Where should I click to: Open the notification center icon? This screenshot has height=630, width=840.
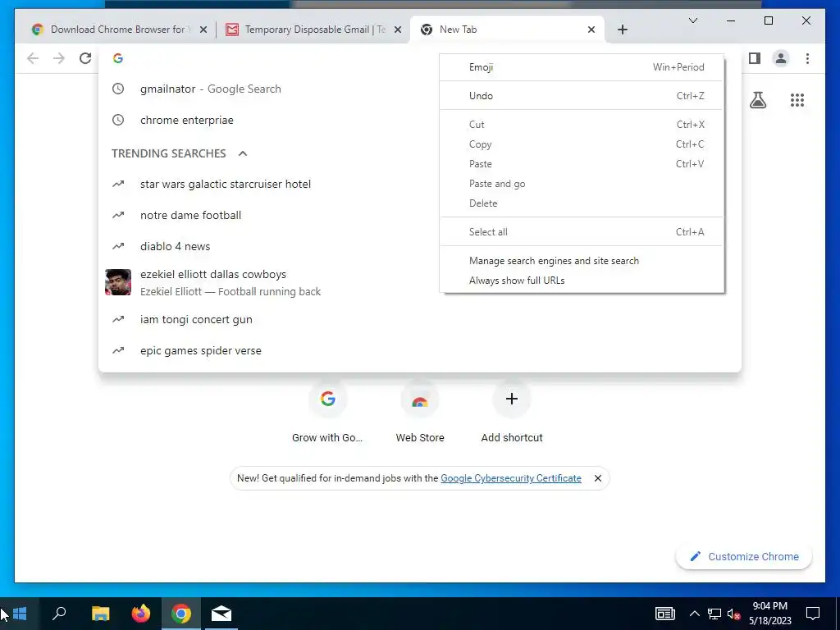pos(813,614)
